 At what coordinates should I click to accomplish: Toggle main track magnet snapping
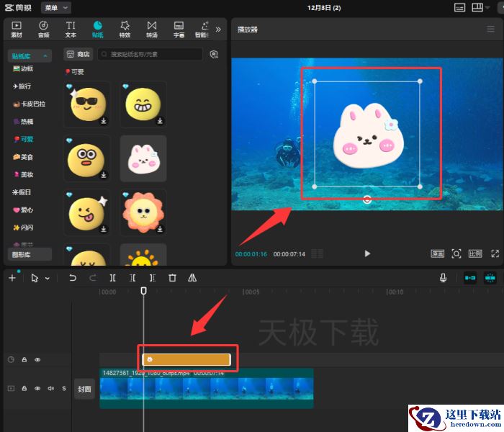470,278
